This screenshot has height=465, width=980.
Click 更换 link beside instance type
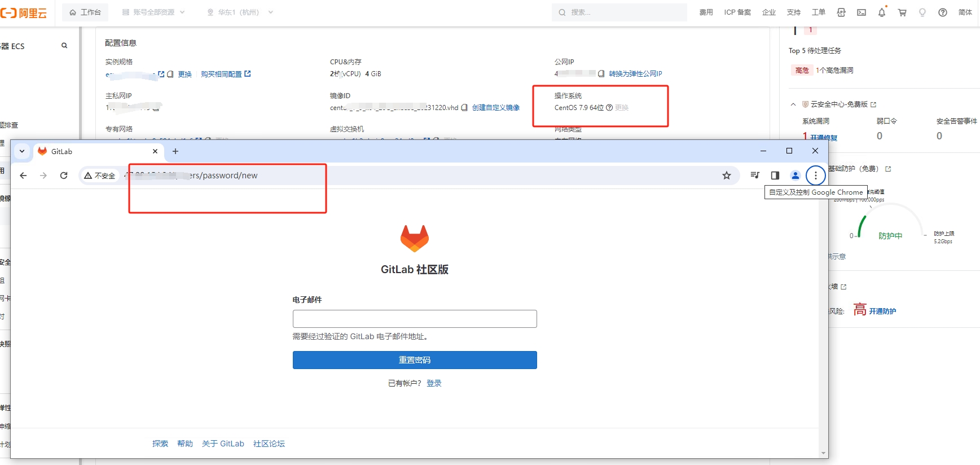(185, 74)
